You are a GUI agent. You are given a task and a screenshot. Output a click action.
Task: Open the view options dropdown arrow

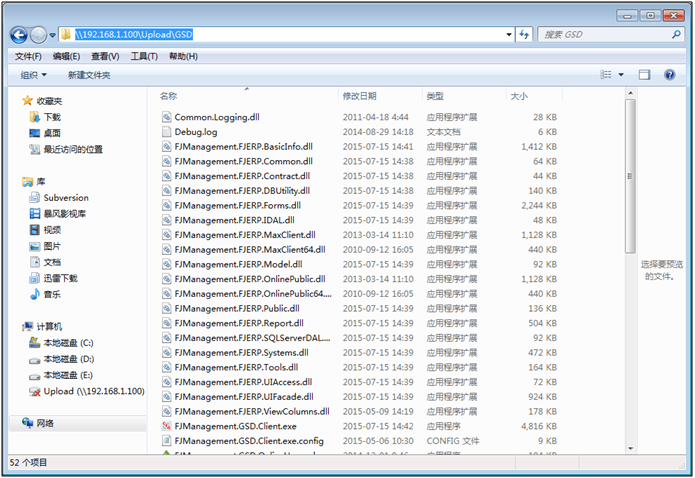[621, 74]
